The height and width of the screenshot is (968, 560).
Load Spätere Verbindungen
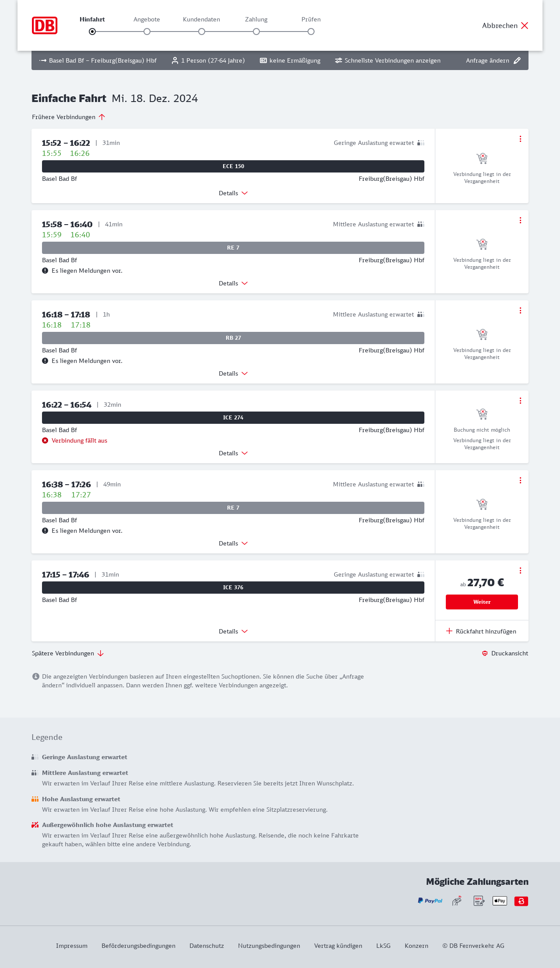(68, 653)
